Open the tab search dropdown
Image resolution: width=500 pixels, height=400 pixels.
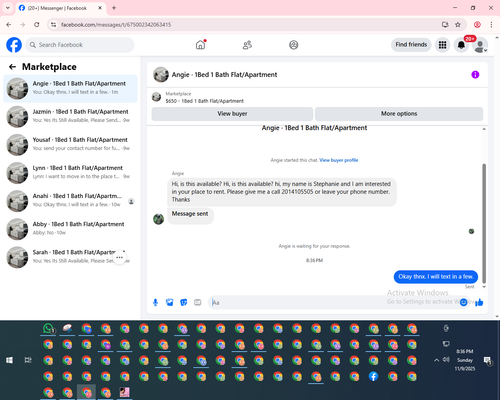(x=8, y=8)
